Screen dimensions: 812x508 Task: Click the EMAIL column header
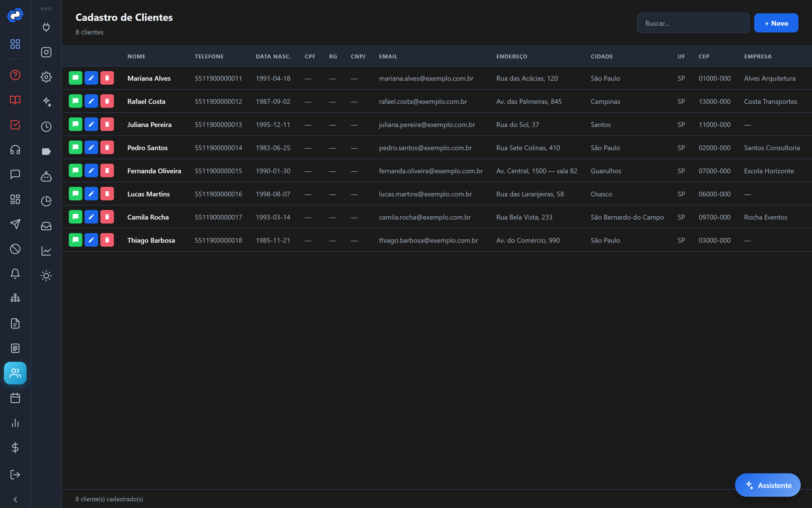pos(388,56)
